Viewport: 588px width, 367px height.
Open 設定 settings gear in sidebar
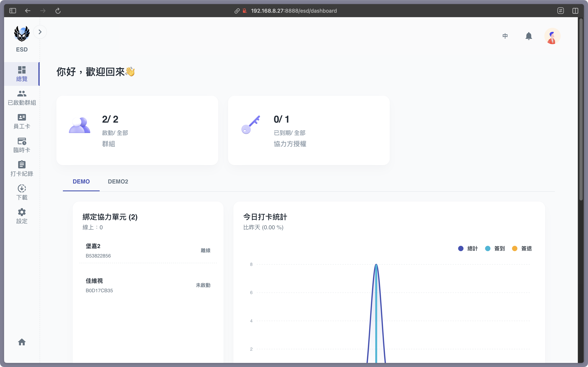pyautogui.click(x=22, y=216)
